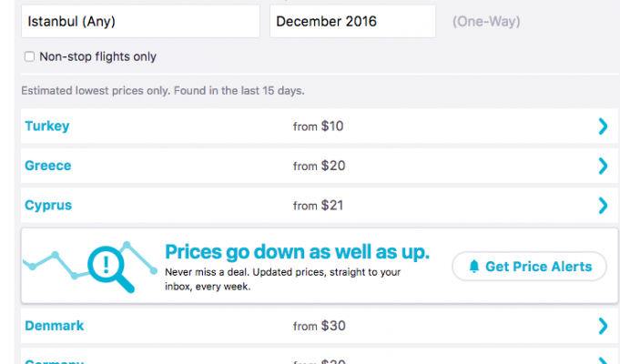Click the Greece from $20 price
The image size is (620, 364).
318,166
